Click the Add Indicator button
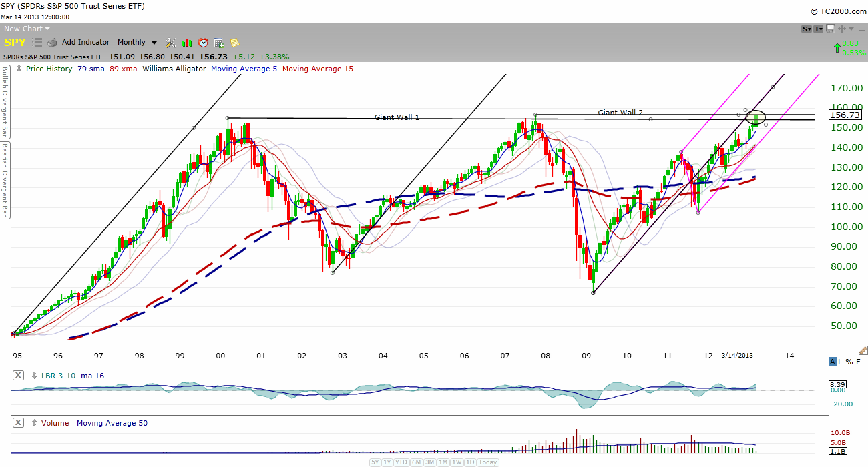 point(86,42)
